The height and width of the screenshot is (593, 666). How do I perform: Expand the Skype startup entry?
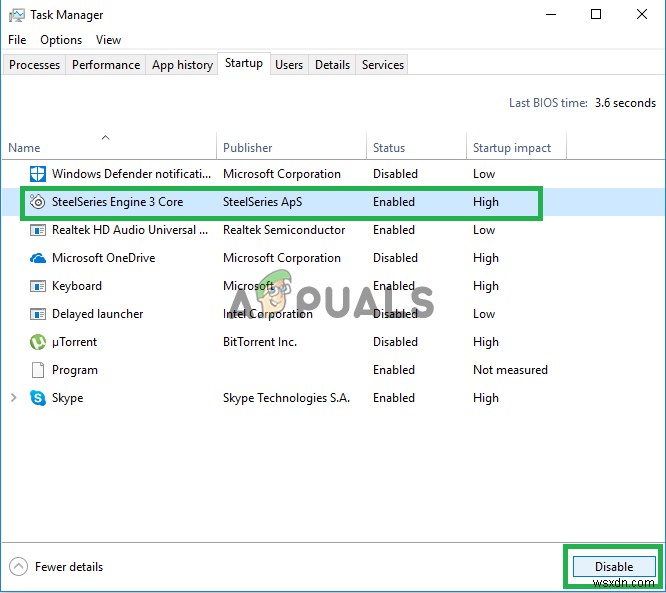coord(14,398)
